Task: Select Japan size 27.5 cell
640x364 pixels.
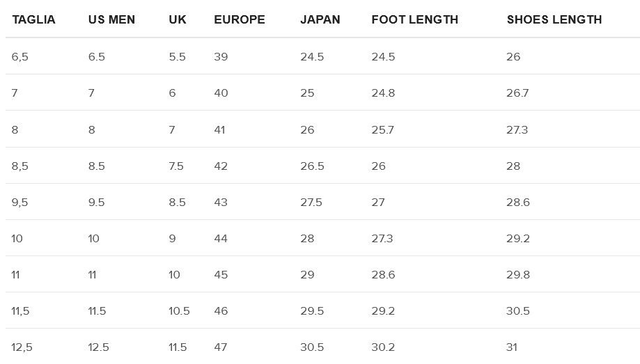Action: point(311,202)
